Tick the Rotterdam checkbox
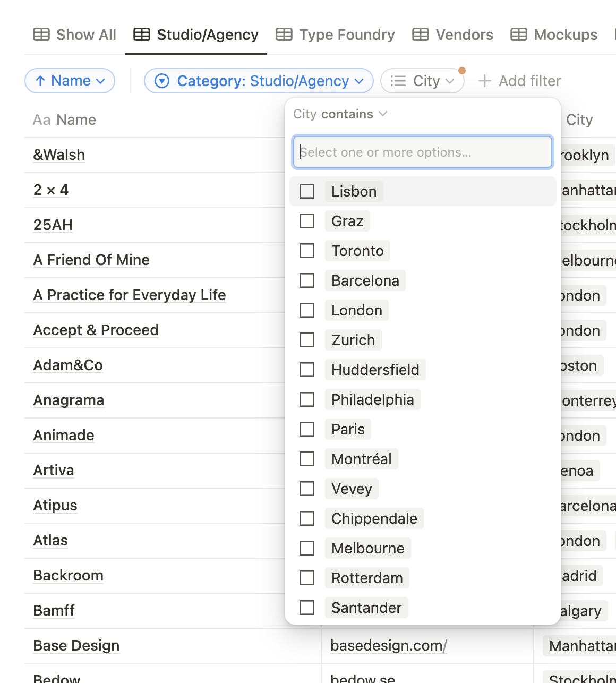Image resolution: width=616 pixels, height=683 pixels. (307, 578)
